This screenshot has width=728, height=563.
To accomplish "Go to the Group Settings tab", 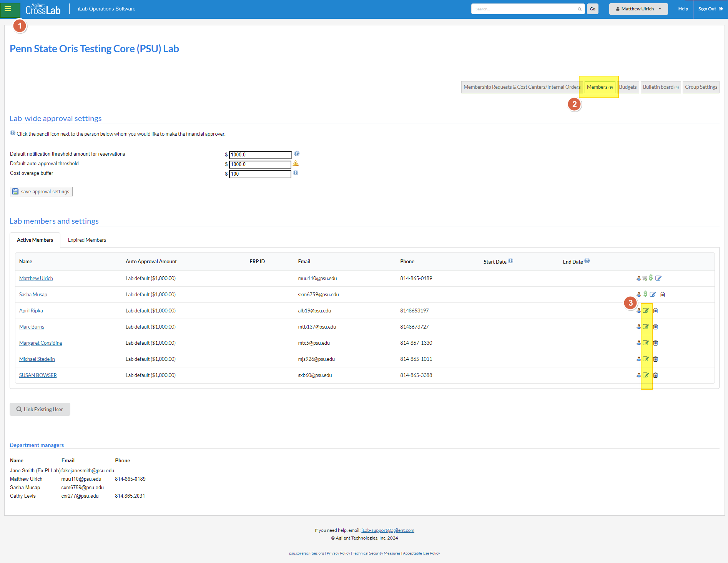I will pyautogui.click(x=701, y=87).
